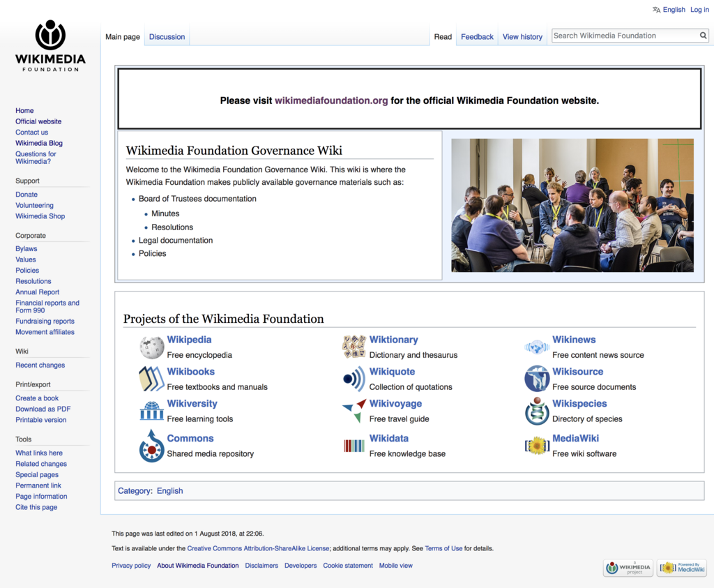Click the Wiktionary tiles icon
Screen dimensions: 714x588
[x=354, y=347]
